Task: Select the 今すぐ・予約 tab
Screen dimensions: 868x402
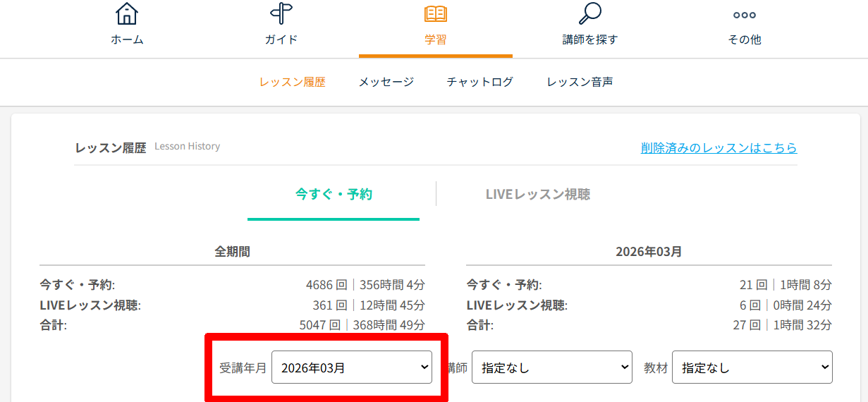Action: click(x=334, y=195)
